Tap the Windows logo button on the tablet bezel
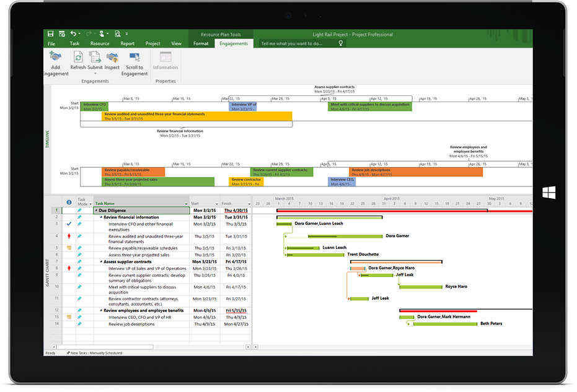This screenshot has height=392, width=577. click(548, 193)
